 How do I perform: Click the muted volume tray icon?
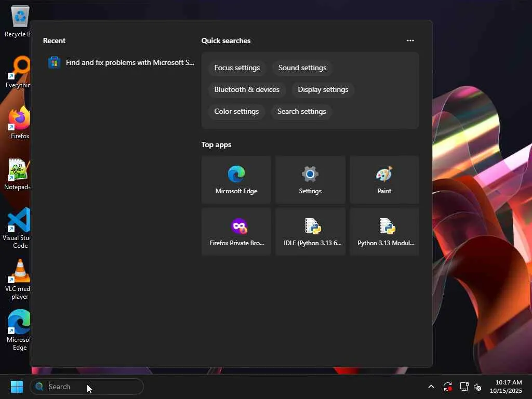point(477,387)
